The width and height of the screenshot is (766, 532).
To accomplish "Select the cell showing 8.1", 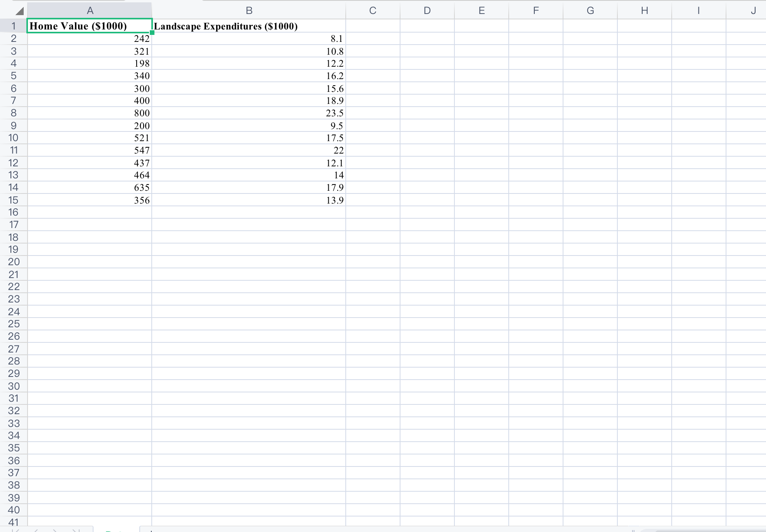I will click(x=249, y=38).
